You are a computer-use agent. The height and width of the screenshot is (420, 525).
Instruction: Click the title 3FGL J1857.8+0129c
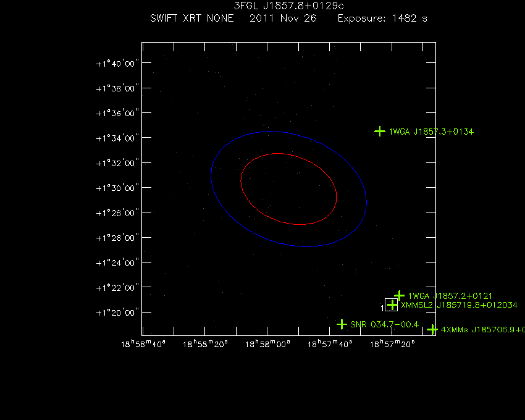click(x=288, y=6)
